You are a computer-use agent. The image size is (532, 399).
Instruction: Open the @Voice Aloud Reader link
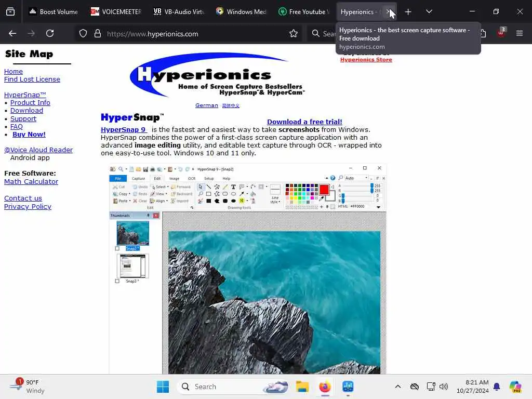38,150
